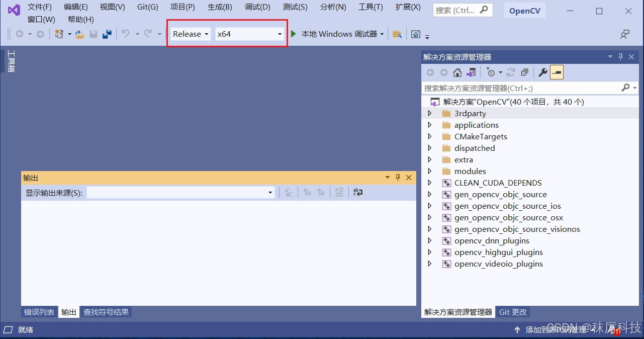This screenshot has width=644, height=339.
Task: Click the New Project toolbar icon
Action: (59, 34)
